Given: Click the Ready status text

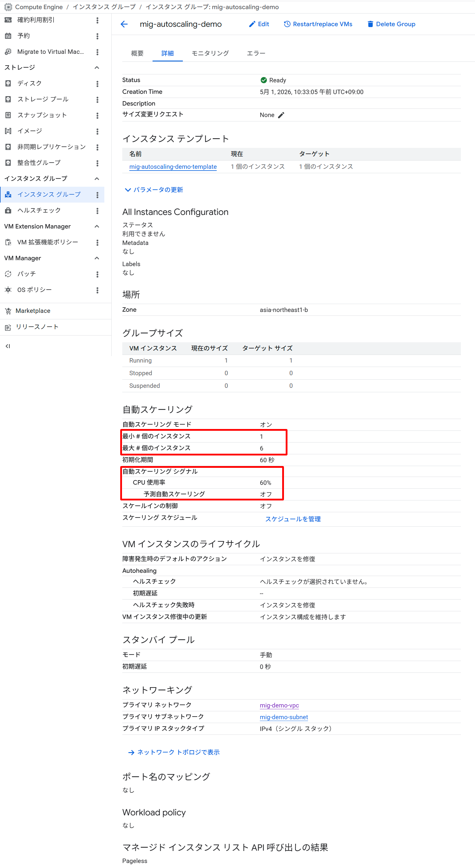Looking at the screenshot, I should 277,80.
